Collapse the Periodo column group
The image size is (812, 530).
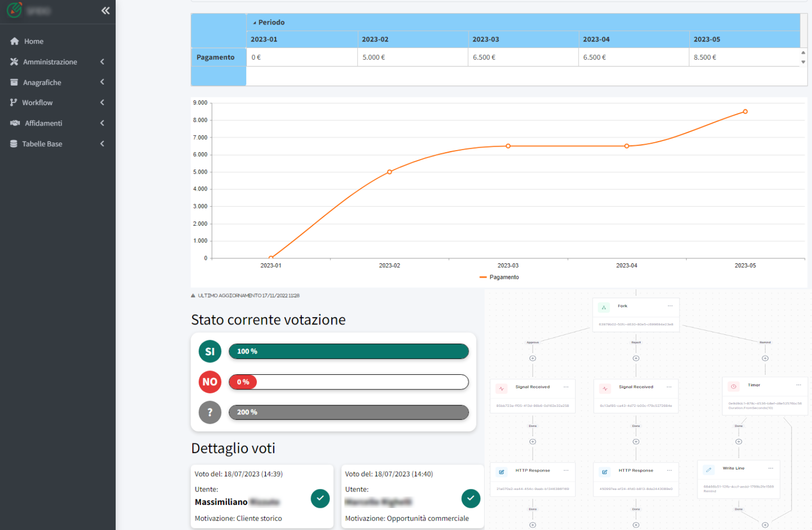(x=254, y=23)
